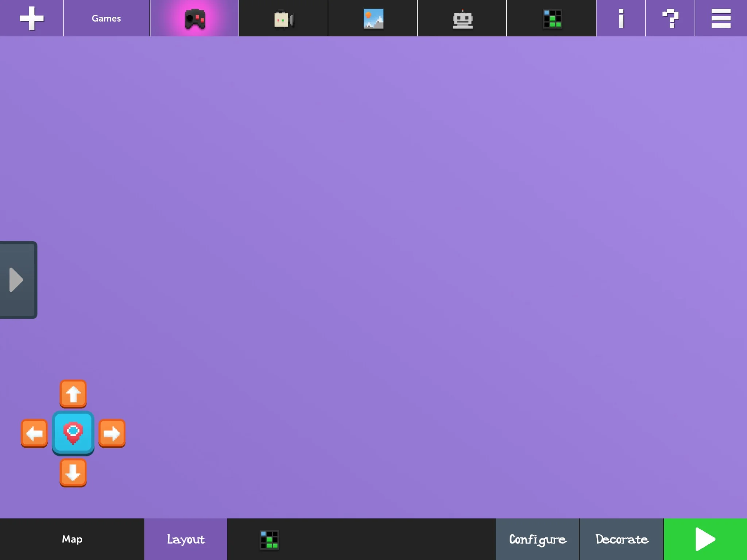Move down with the orange down arrow
The image size is (747, 560).
click(x=73, y=473)
